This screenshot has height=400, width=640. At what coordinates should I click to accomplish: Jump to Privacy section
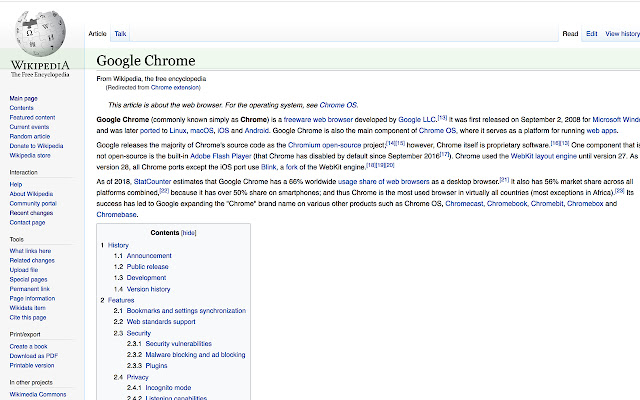point(138,378)
